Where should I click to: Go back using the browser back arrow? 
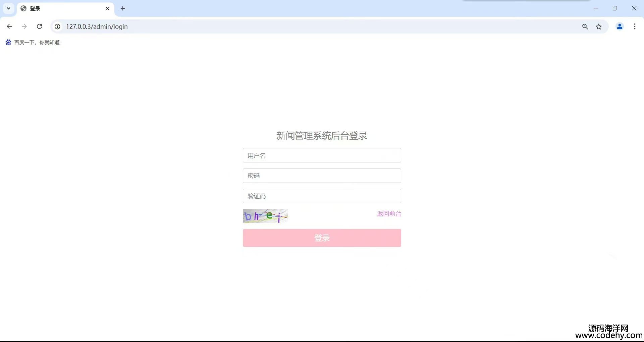click(x=9, y=26)
